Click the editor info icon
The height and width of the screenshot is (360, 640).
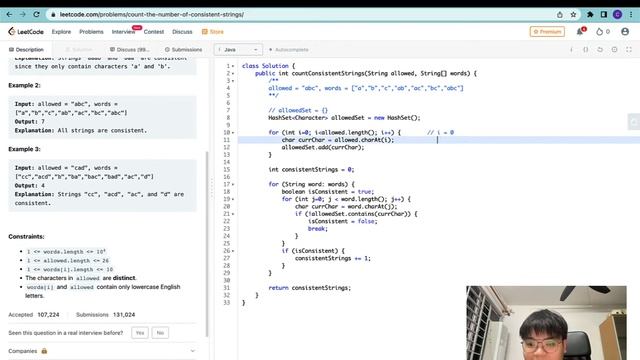(x=571, y=49)
